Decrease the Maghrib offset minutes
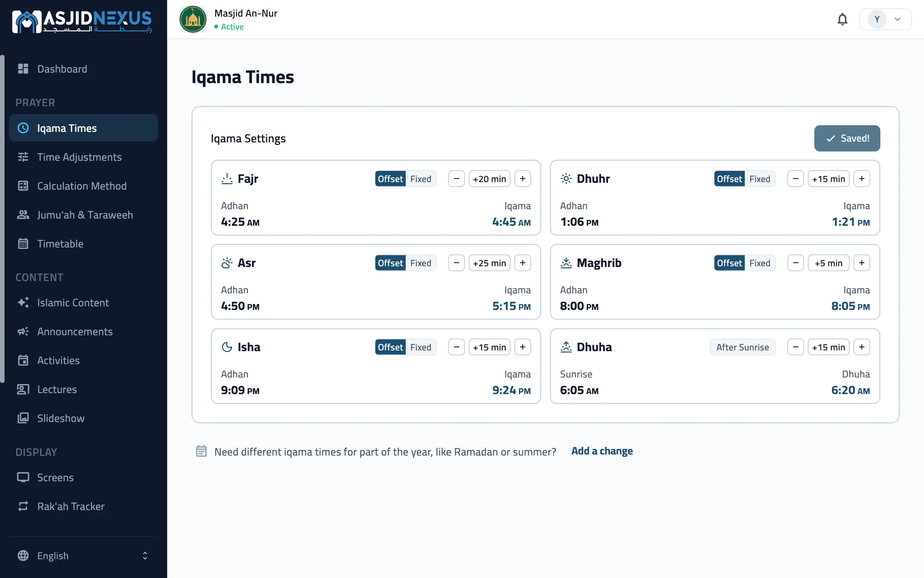The height and width of the screenshot is (578, 924). (796, 263)
